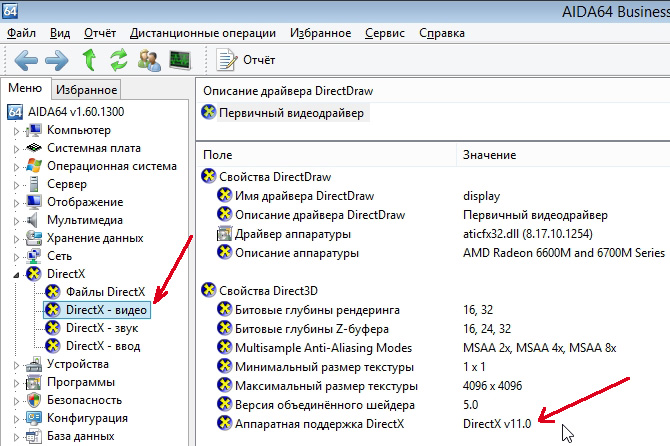Click the Поле column header
This screenshot has width=670, height=446.
click(217, 155)
